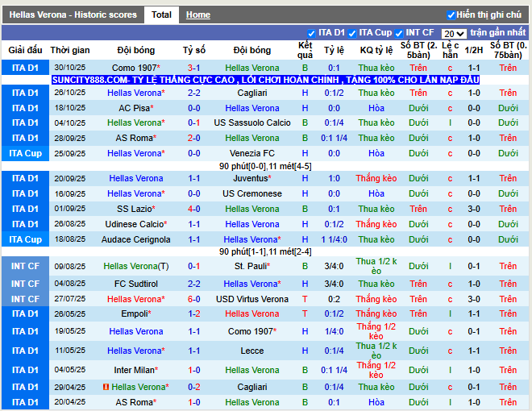This screenshot has height=411, width=532.
Task: Click the INT CF badge for FC Sudtirol match
Action: (25, 284)
